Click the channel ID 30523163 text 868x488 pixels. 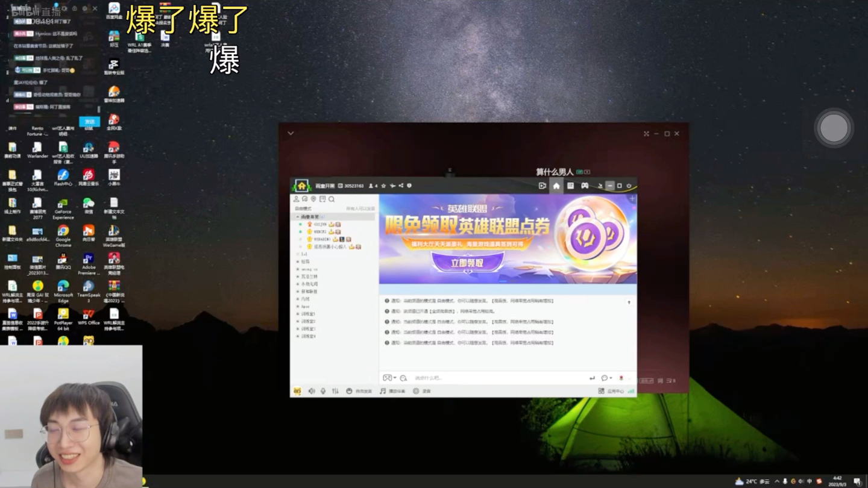coord(353,186)
